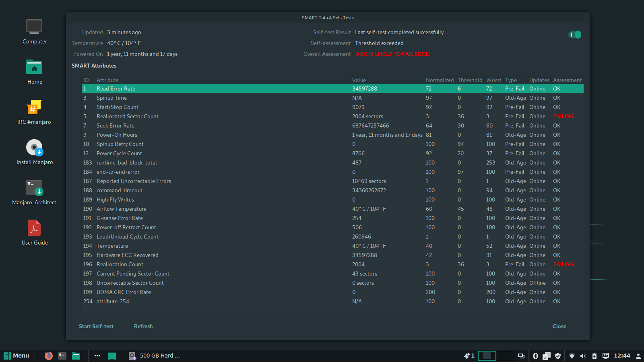This screenshot has height=362, width=644.
Task: Click the screensaver inhibit tray icon
Action: click(x=605, y=356)
